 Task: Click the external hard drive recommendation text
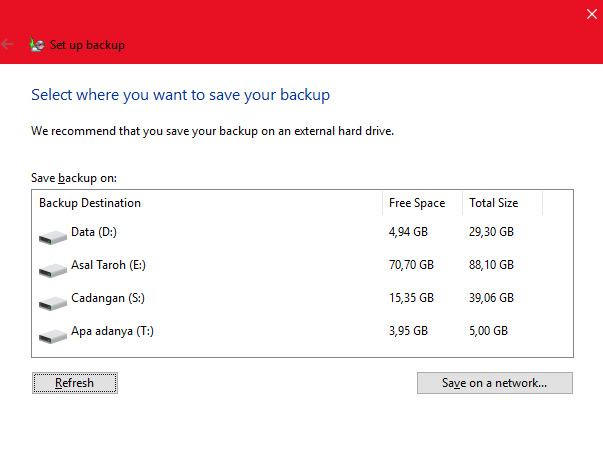pos(212,131)
